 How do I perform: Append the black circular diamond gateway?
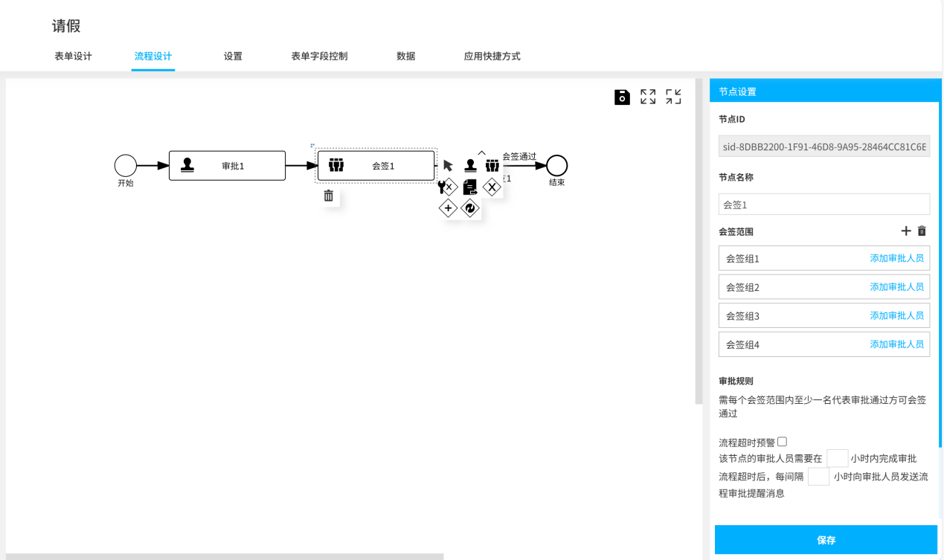tap(470, 209)
